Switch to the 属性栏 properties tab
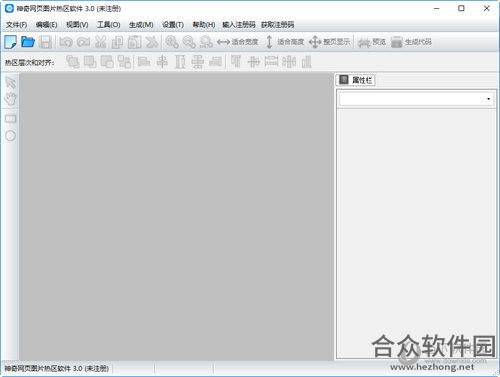This screenshot has width=500, height=377. click(x=355, y=80)
